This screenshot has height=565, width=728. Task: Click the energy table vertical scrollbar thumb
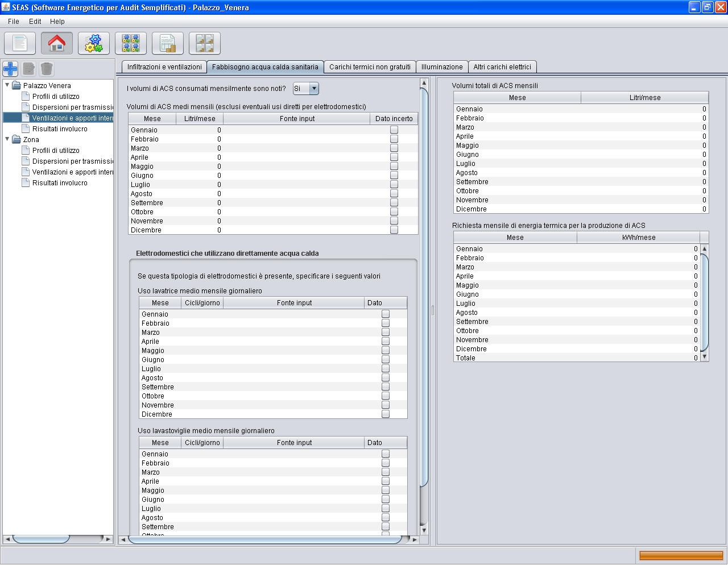tap(705, 302)
